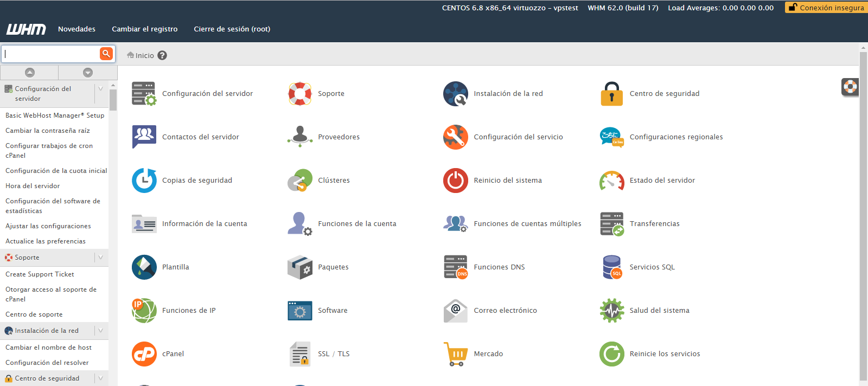The height and width of the screenshot is (386, 868).
Task: Click the Reinicio del sistema power icon
Action: pyautogui.click(x=456, y=181)
